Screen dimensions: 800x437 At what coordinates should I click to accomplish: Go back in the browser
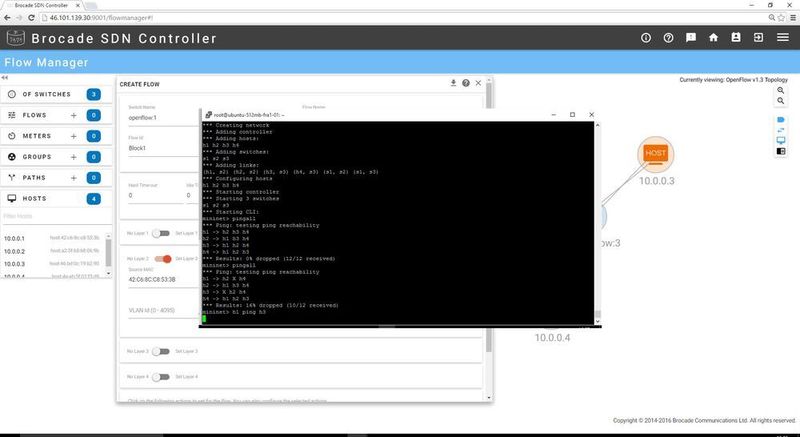(x=7, y=17)
